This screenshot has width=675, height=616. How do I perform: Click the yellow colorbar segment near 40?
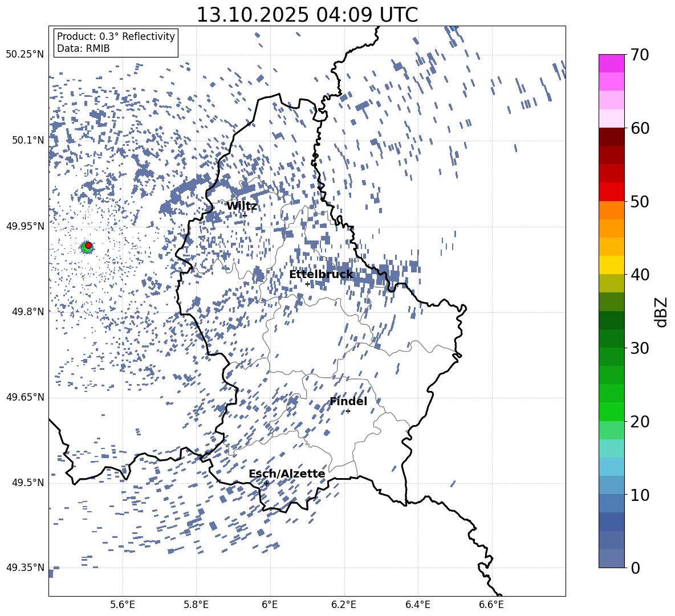611,265
